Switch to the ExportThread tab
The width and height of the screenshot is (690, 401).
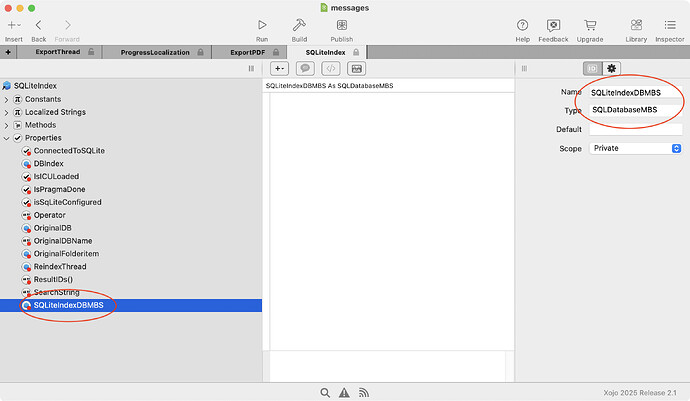[58, 52]
